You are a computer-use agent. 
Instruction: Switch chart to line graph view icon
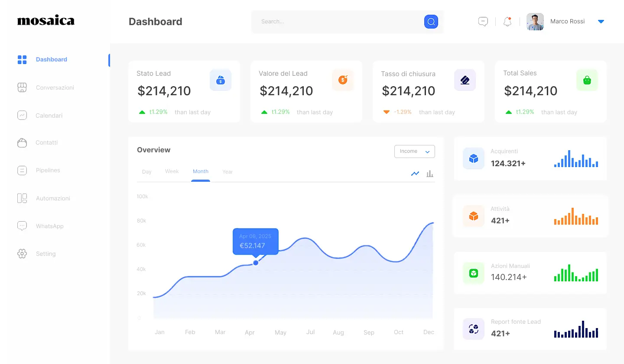(x=415, y=174)
